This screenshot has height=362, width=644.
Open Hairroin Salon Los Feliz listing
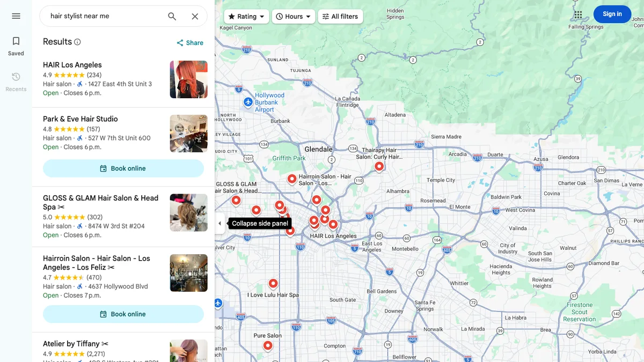[x=97, y=263]
